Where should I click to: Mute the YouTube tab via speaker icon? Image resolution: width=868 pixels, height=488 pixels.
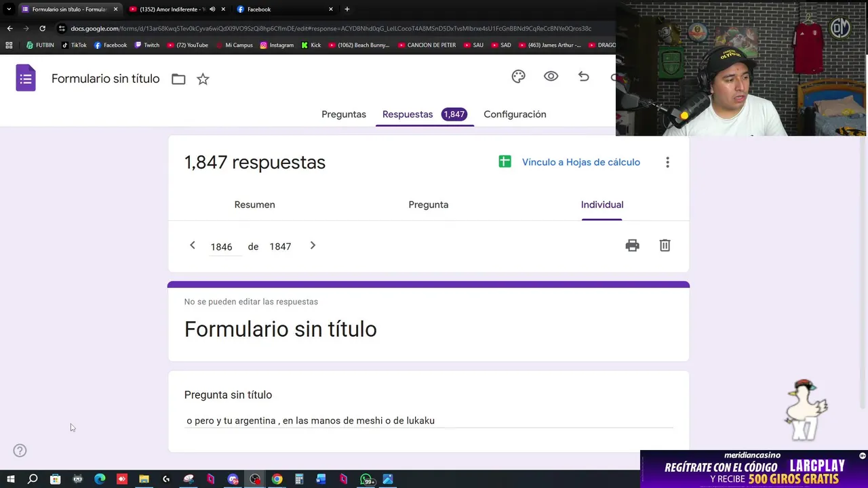click(x=212, y=9)
